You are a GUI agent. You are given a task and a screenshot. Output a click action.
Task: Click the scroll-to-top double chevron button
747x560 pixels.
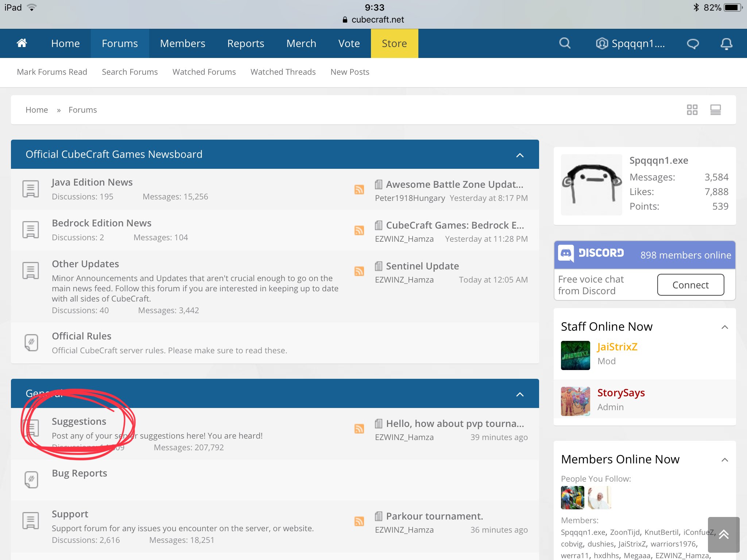(x=724, y=534)
